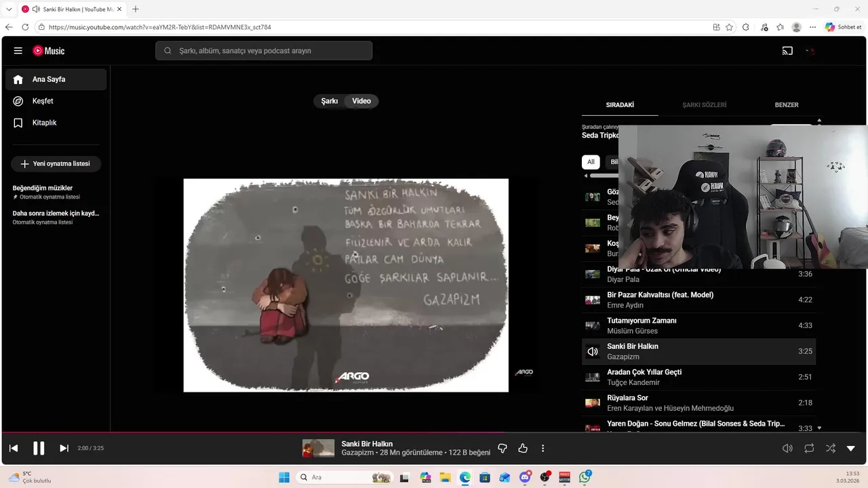868x488 pixels.
Task: Click Tuğçe Kandemir artist name
Action: point(633,382)
